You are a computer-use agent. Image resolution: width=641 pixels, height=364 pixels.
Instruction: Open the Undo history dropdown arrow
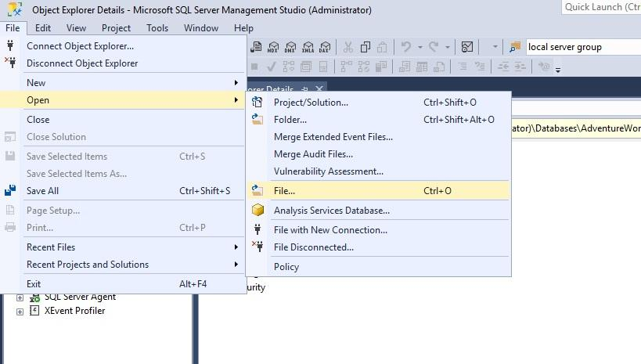(x=420, y=48)
